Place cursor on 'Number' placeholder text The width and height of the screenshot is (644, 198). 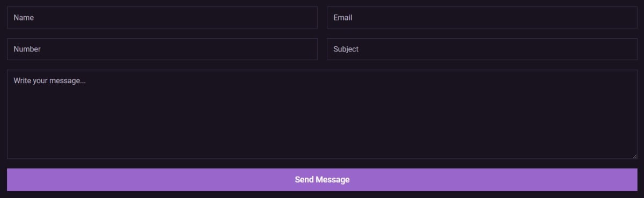[x=27, y=49]
